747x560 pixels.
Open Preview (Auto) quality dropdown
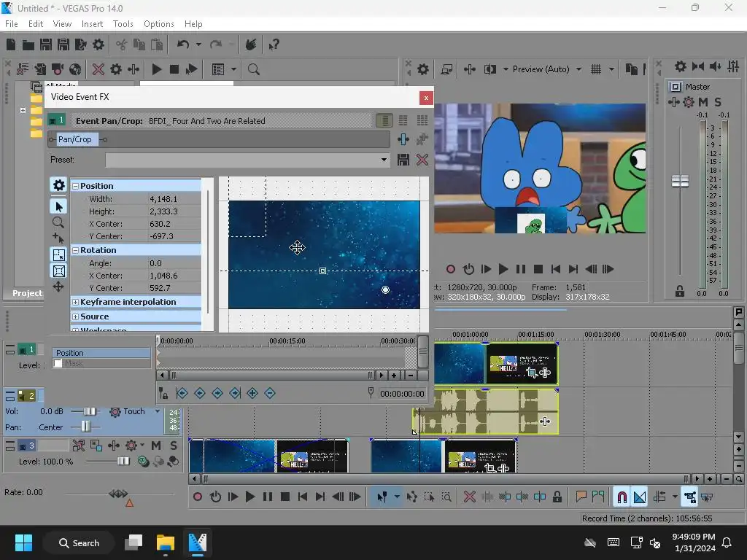[x=578, y=69]
